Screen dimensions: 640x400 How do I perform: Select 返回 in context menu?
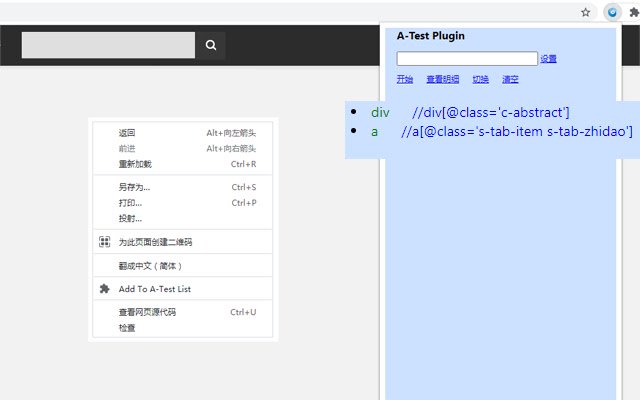click(x=182, y=133)
